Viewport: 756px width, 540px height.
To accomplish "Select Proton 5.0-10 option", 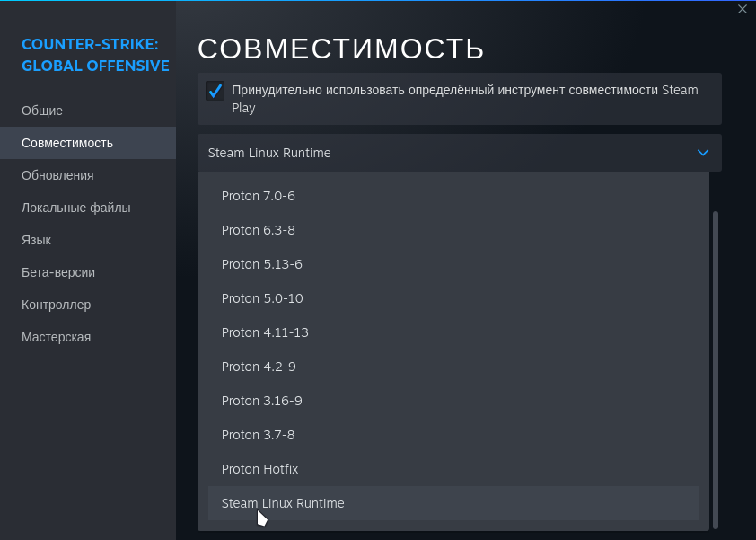I will (453, 298).
